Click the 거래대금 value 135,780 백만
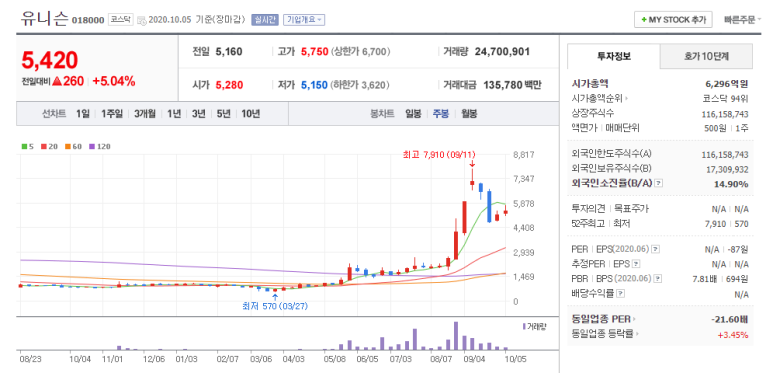Viewport: 773px width, 373px height. pyautogui.click(x=512, y=85)
